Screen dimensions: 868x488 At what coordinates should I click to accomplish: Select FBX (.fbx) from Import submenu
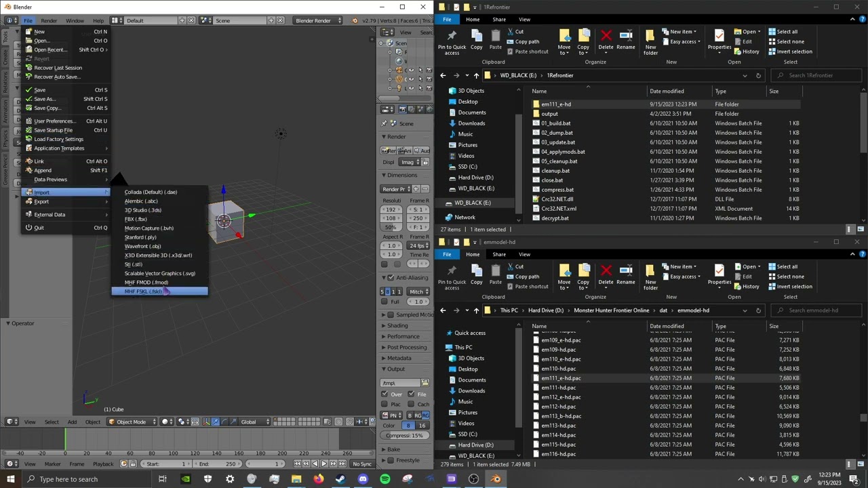coord(159,219)
